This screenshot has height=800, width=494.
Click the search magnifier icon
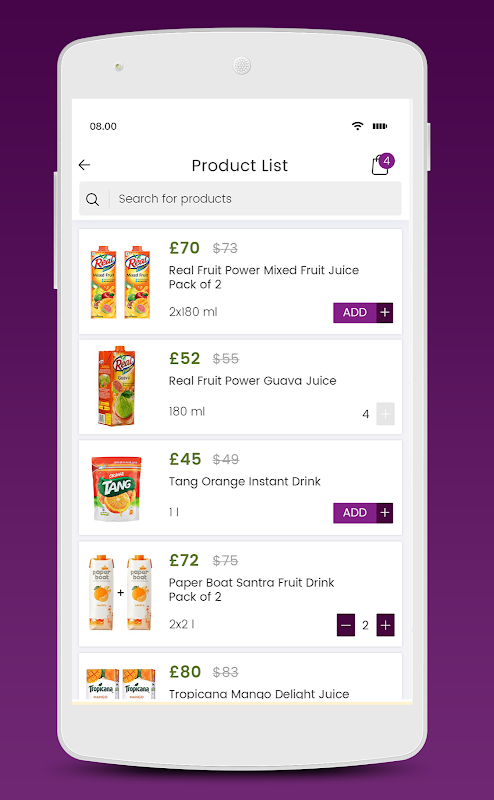(x=92, y=199)
